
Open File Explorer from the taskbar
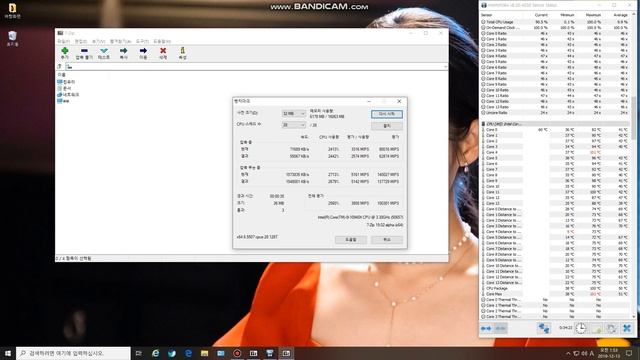pyautogui.click(x=204, y=353)
